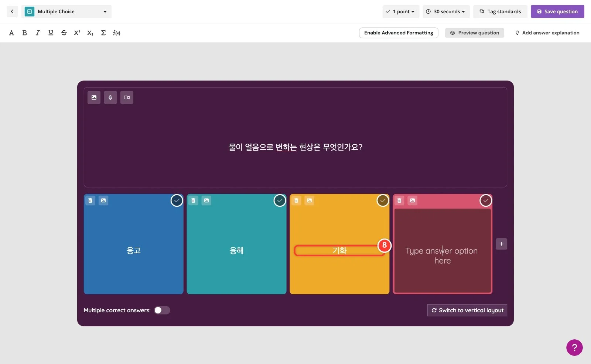Mark 기화 as the correct answer
The image size is (591, 364).
(x=383, y=200)
